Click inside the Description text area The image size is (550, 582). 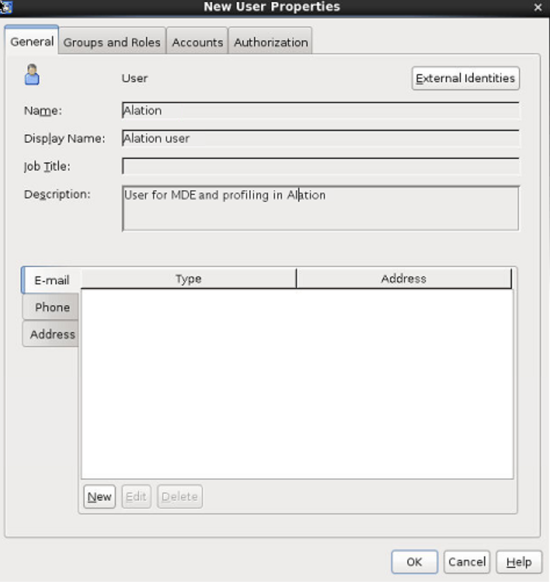(x=321, y=208)
